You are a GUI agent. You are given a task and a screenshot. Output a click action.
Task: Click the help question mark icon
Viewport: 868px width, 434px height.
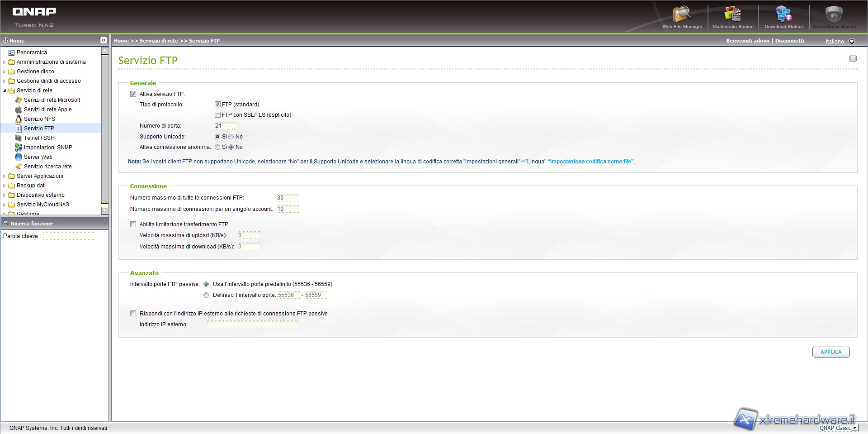pos(853,58)
